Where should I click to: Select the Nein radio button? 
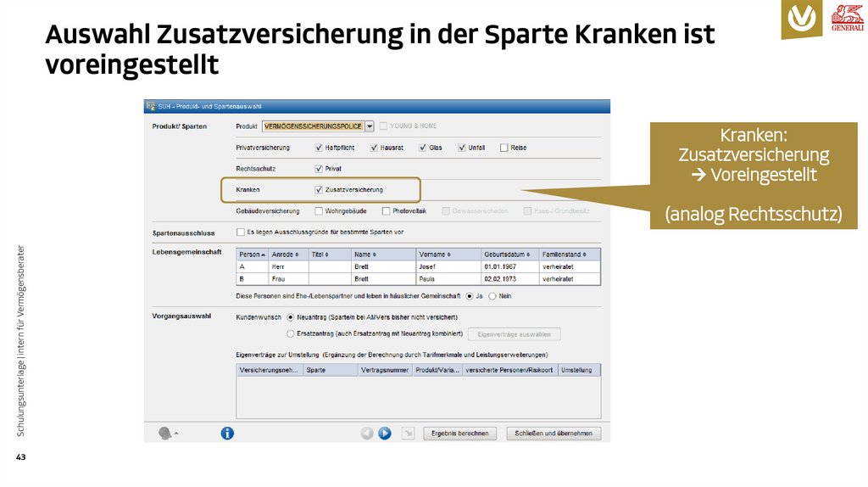coord(492,296)
